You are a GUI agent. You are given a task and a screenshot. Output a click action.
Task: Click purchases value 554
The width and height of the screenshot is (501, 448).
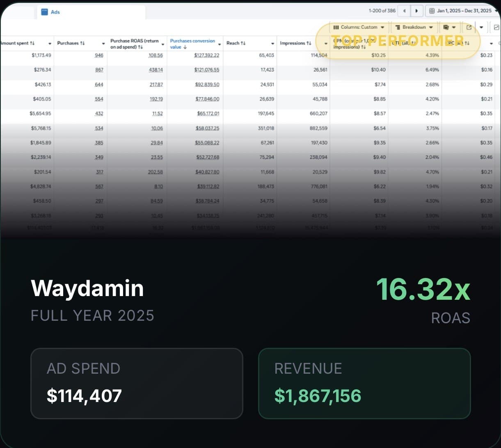(x=99, y=99)
